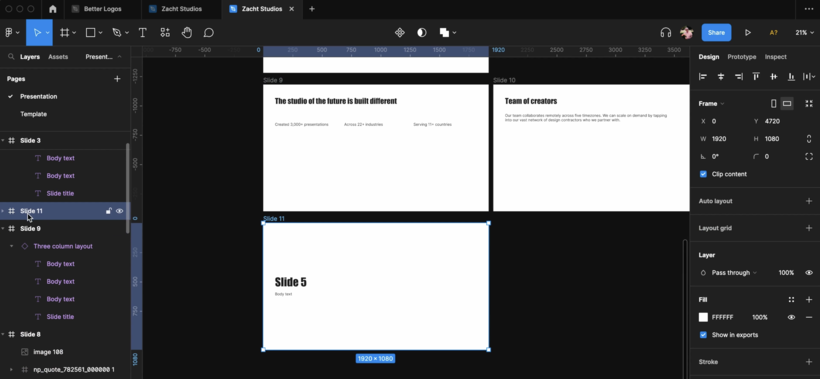The height and width of the screenshot is (379, 820).
Task: Open Move tool options arrow
Action: [x=48, y=32]
